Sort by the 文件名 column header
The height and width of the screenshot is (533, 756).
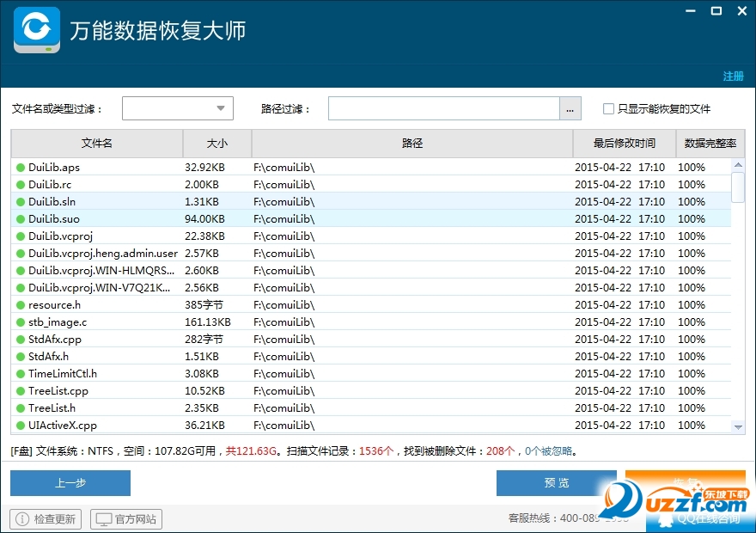pos(97,144)
